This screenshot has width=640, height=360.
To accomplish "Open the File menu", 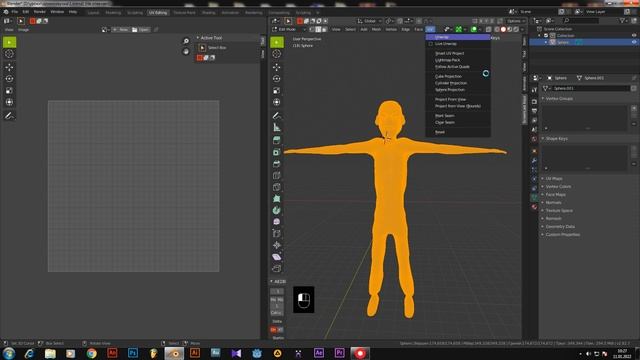I will tap(15, 12).
